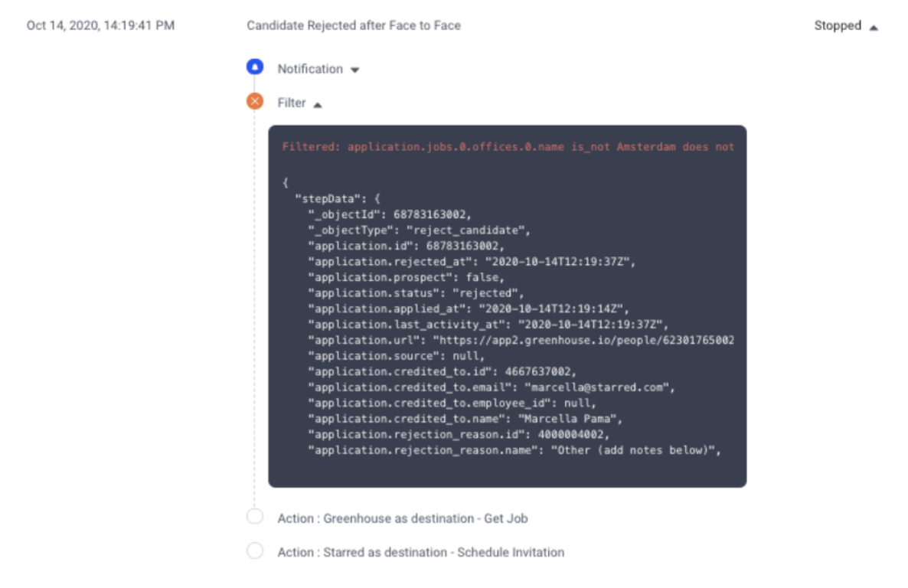Click the Filter step label
The image size is (908, 588).
[291, 103]
